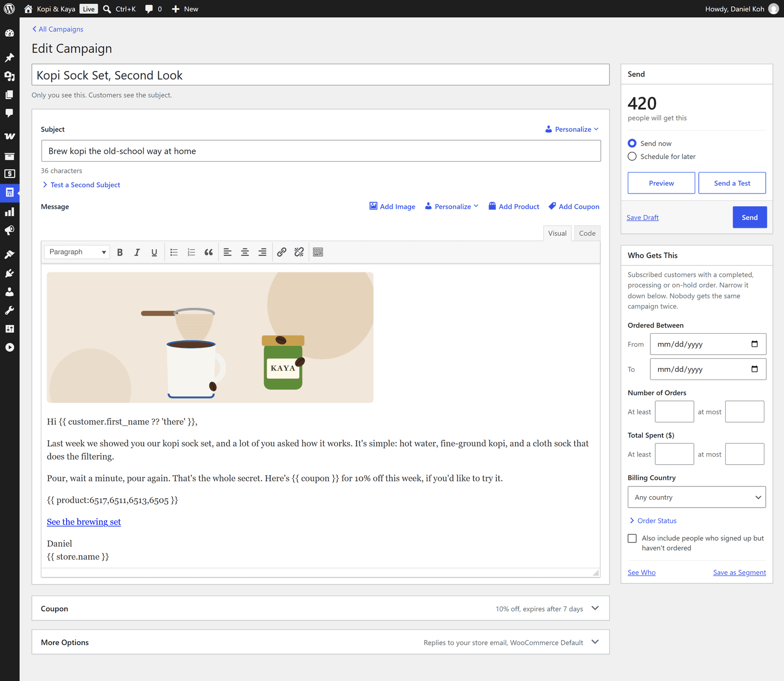Open the search icon in admin bar
Viewport: 784px width, 681px height.
[x=107, y=9]
